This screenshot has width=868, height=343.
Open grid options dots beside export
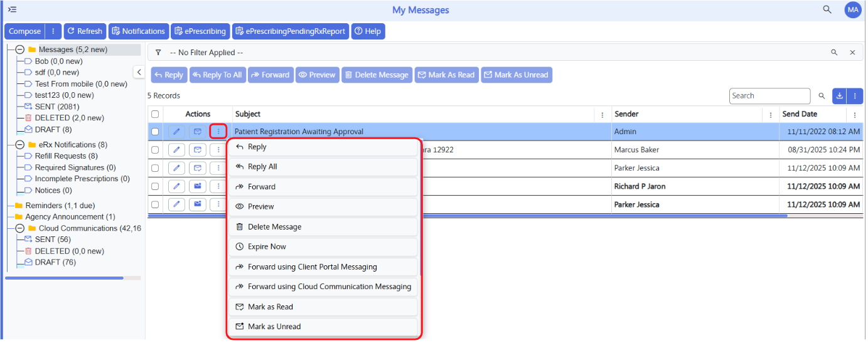[855, 96]
